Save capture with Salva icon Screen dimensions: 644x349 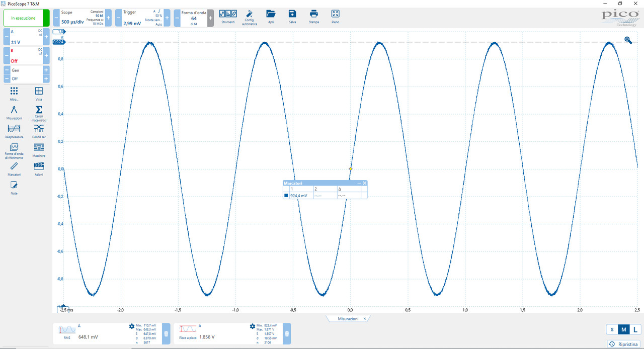(292, 17)
